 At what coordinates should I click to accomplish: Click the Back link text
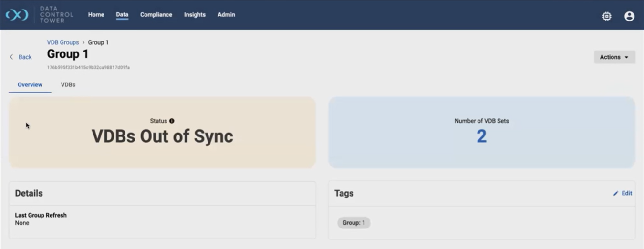(25, 57)
